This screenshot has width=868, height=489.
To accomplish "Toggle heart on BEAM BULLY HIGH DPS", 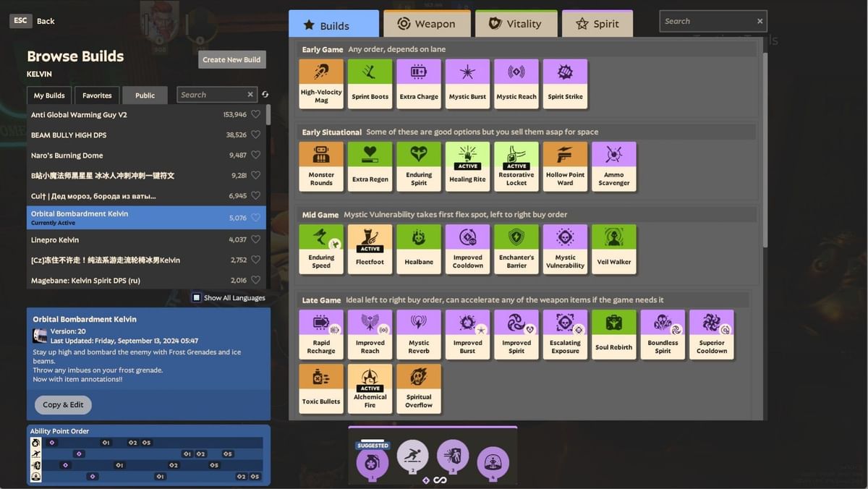I will pyautogui.click(x=255, y=135).
